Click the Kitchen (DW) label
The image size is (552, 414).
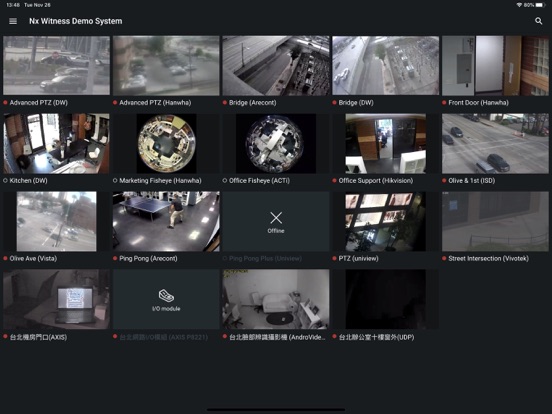pyautogui.click(x=29, y=181)
